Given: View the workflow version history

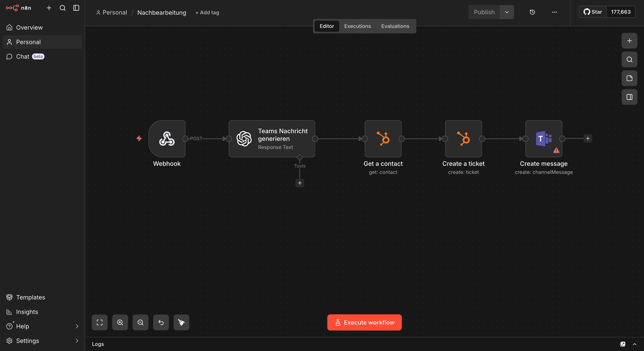Looking at the screenshot, I should pyautogui.click(x=532, y=12).
